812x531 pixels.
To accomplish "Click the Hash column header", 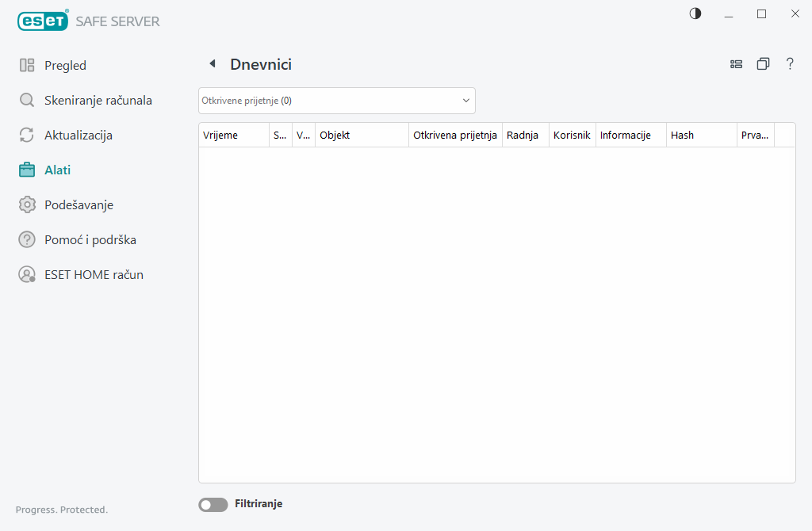I will pos(701,136).
